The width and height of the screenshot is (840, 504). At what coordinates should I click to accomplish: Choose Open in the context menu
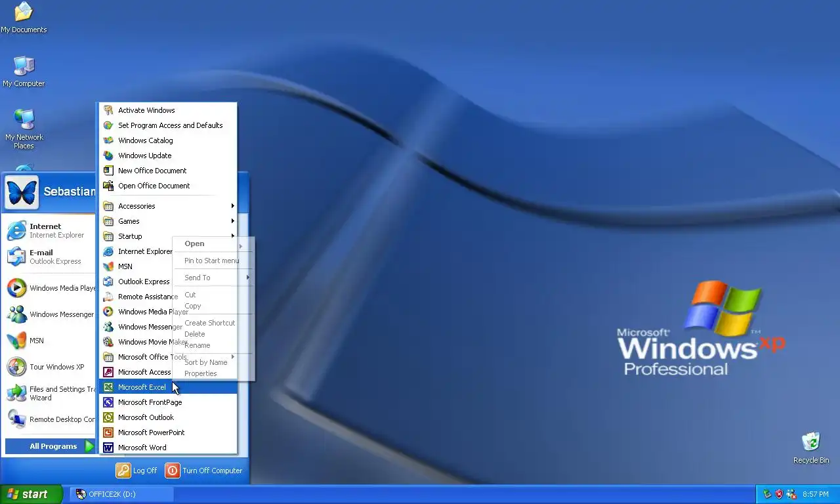194,243
